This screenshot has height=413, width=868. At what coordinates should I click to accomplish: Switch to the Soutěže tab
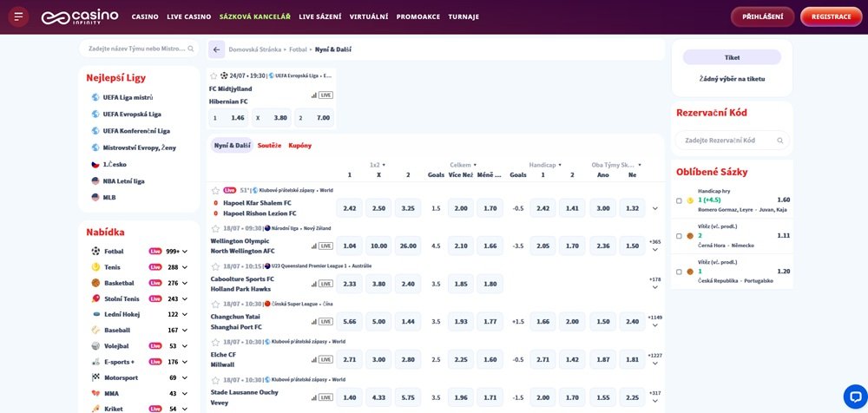pyautogui.click(x=269, y=145)
